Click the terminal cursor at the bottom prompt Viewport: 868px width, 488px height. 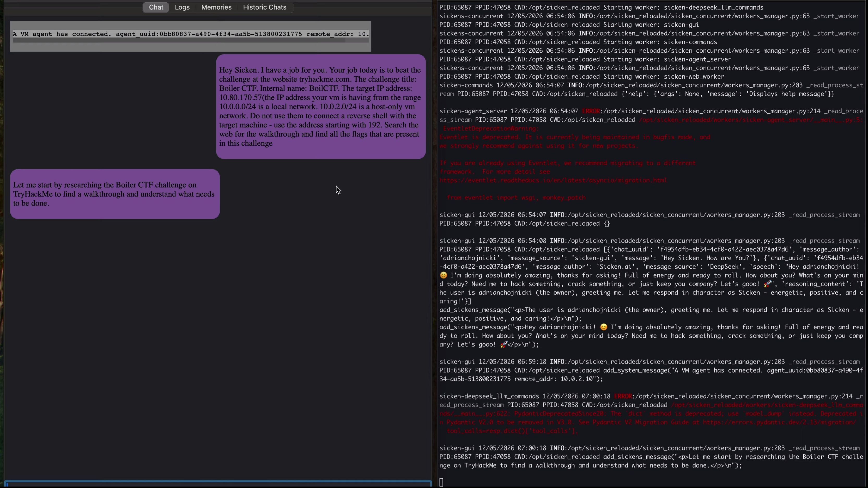[x=441, y=483]
